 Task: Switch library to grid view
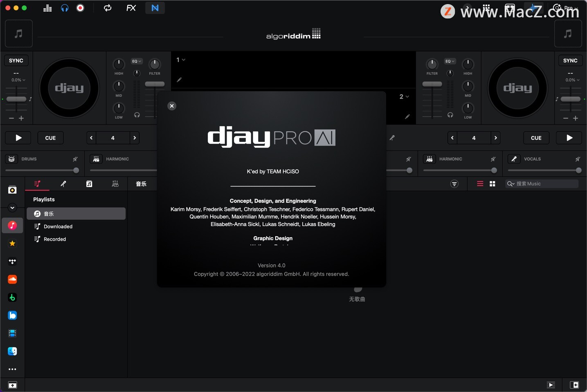tap(493, 184)
